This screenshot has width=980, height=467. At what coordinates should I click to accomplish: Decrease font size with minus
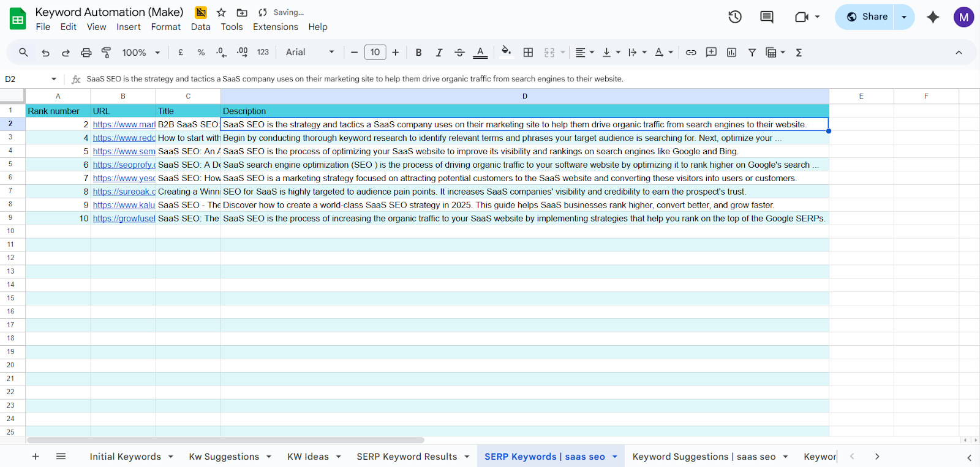(x=354, y=53)
